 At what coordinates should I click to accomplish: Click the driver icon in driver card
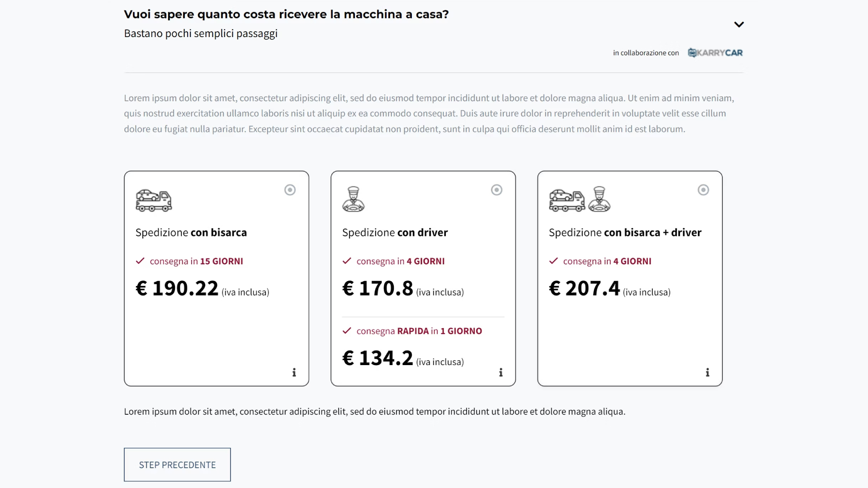click(x=353, y=199)
